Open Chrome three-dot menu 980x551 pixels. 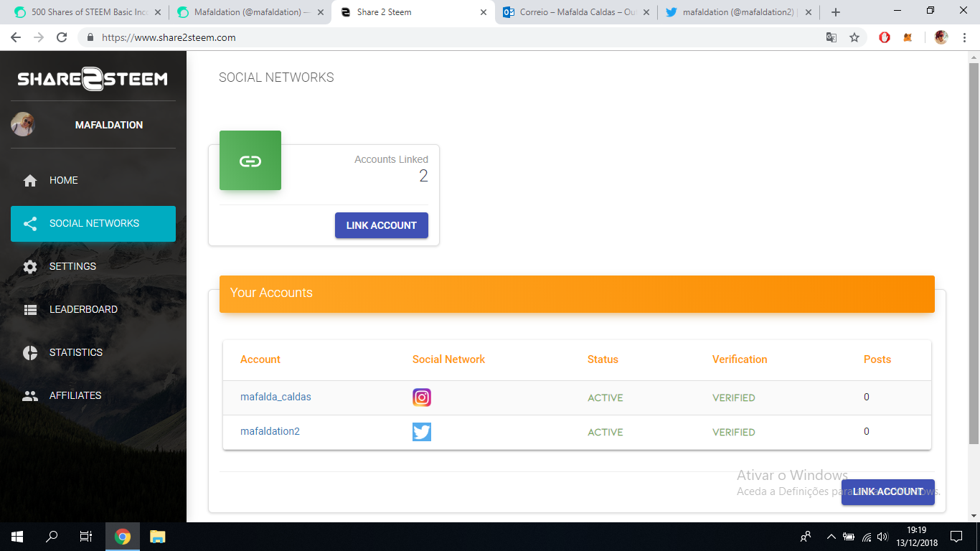(x=964, y=37)
